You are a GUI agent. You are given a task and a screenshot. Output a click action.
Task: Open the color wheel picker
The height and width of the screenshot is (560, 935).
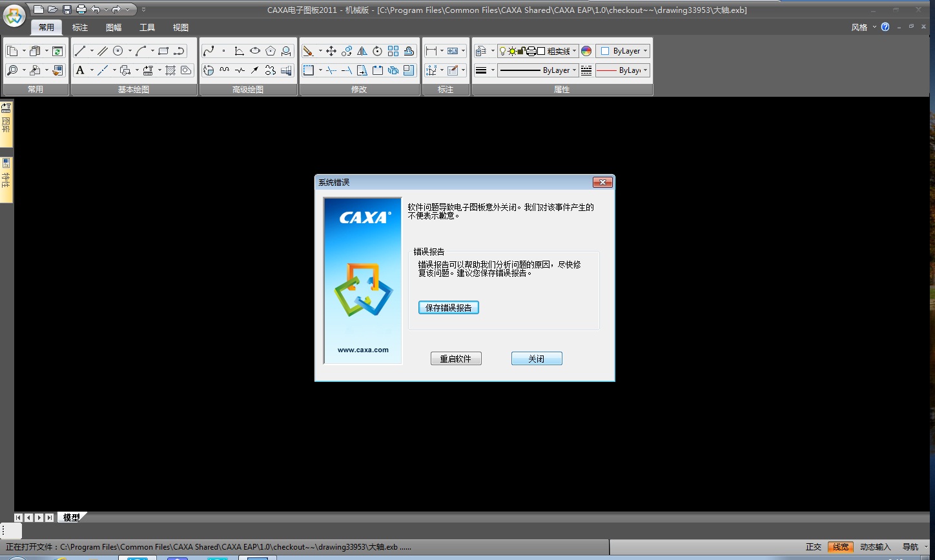tap(586, 51)
